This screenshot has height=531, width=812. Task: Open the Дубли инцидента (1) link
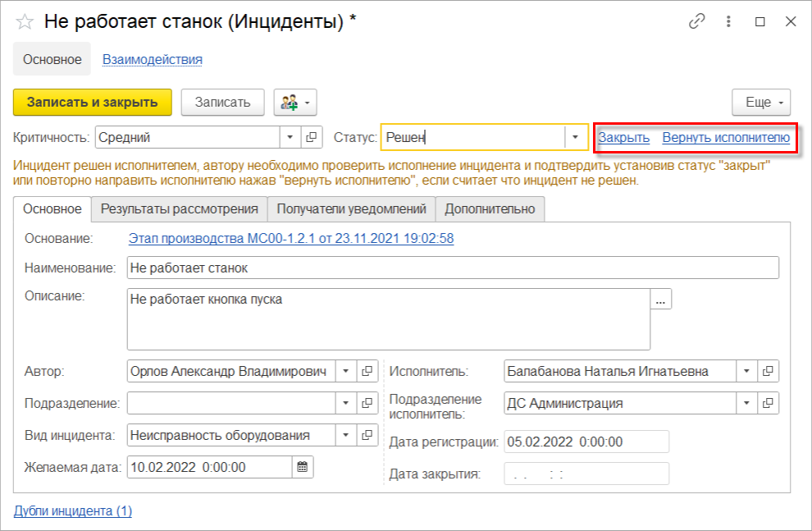tap(73, 511)
